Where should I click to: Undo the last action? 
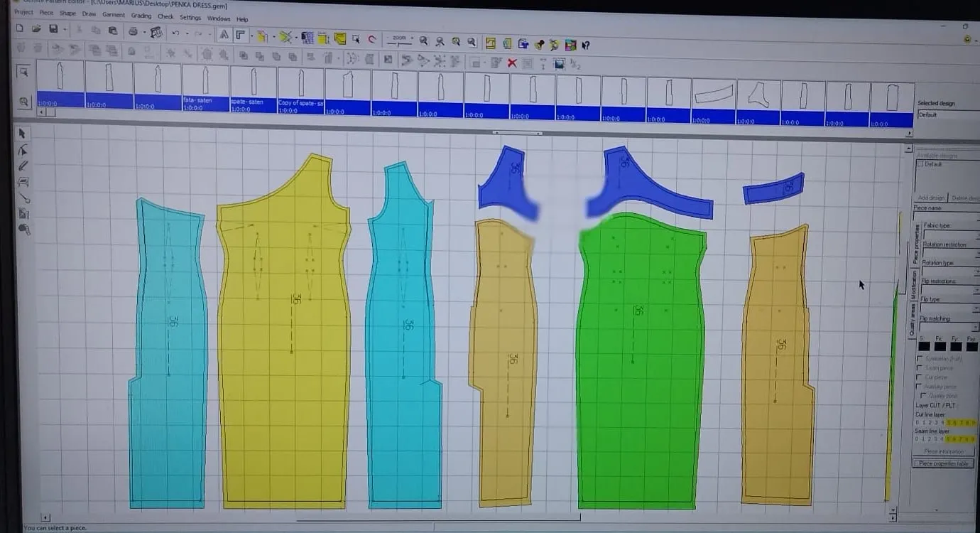pyautogui.click(x=175, y=32)
